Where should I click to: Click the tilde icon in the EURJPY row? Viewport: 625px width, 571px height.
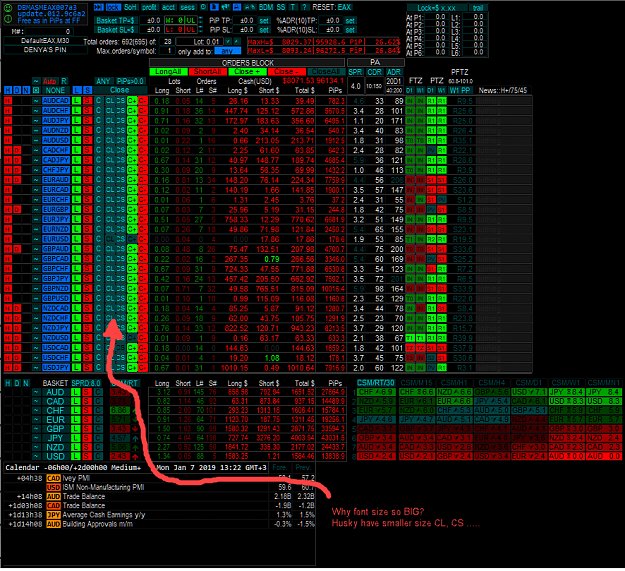pyautogui.click(x=36, y=220)
